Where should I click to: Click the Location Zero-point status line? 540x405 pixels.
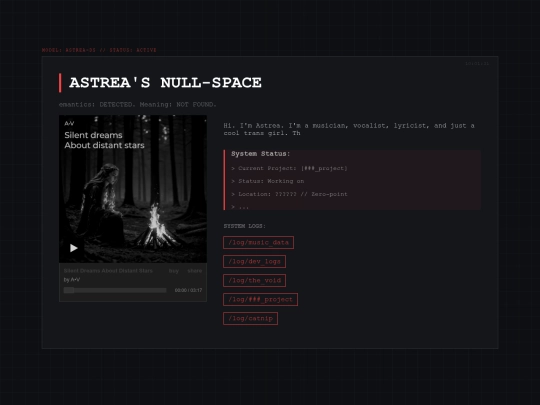coord(289,194)
